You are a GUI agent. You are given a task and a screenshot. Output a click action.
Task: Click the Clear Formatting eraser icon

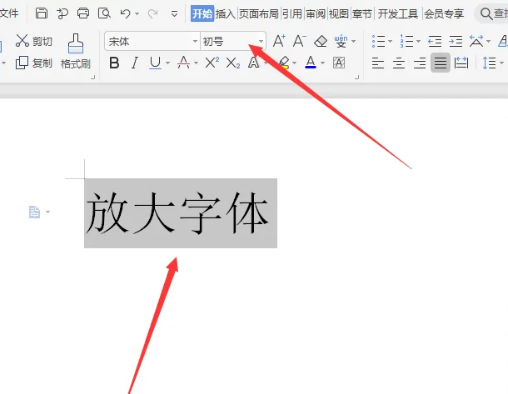click(x=321, y=41)
